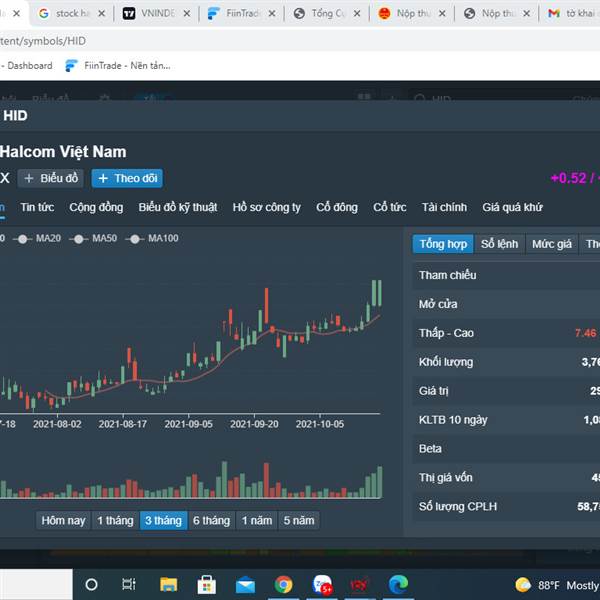Select the Sổ lệnh order book tab
This screenshot has height=600, width=600.
tap(499, 244)
